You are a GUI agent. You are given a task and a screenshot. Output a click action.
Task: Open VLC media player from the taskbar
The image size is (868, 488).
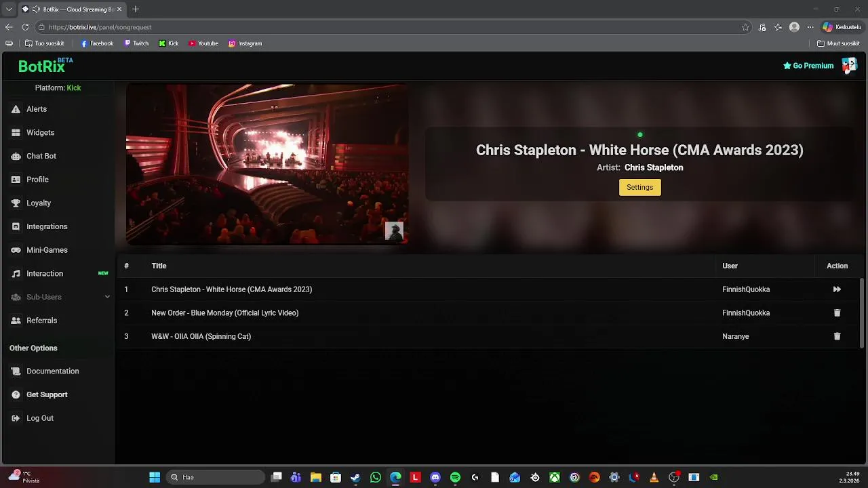point(654,477)
